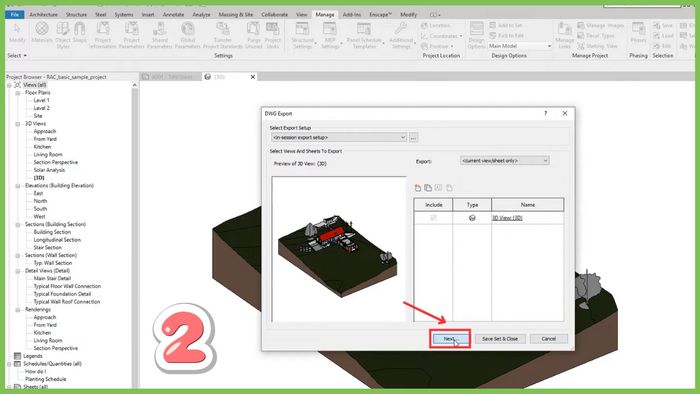Click duplicate set icon above export table

[x=428, y=188]
